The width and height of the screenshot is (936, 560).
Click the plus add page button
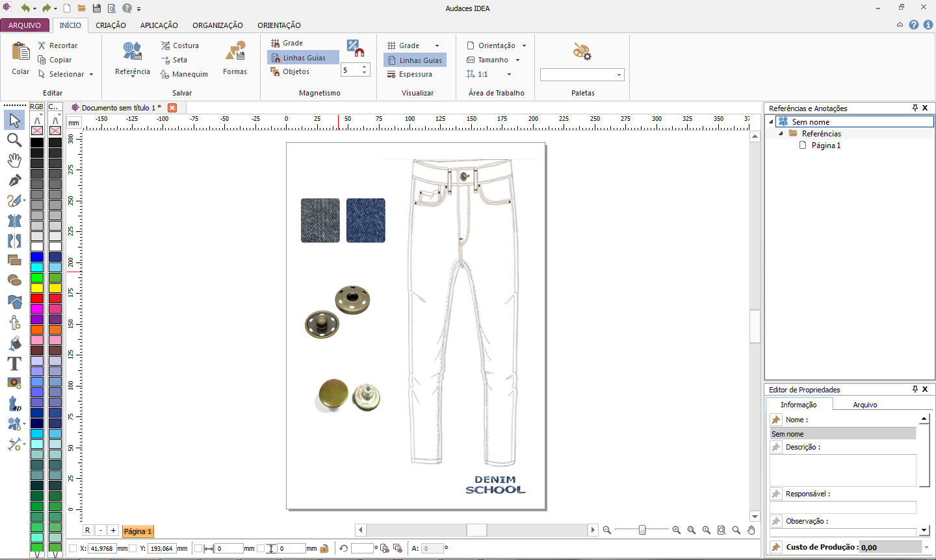(113, 531)
